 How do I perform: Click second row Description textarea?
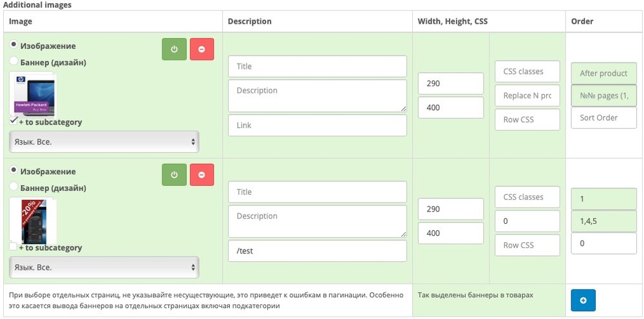click(317, 221)
